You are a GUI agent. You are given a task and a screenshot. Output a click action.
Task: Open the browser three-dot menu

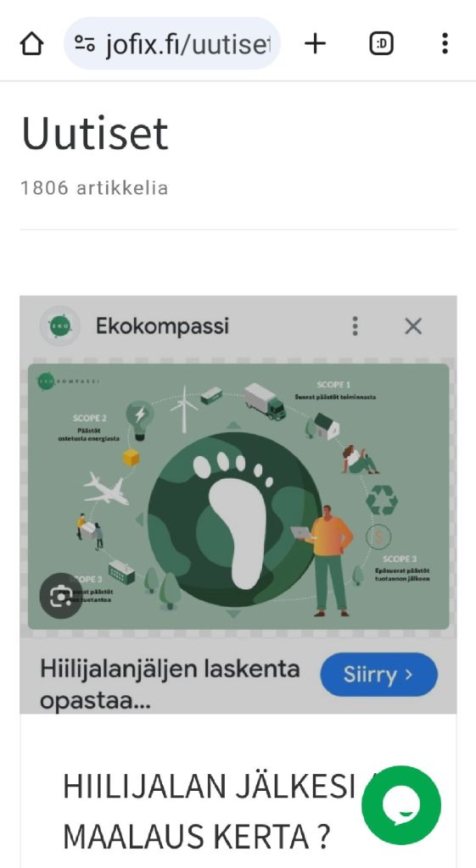click(445, 43)
